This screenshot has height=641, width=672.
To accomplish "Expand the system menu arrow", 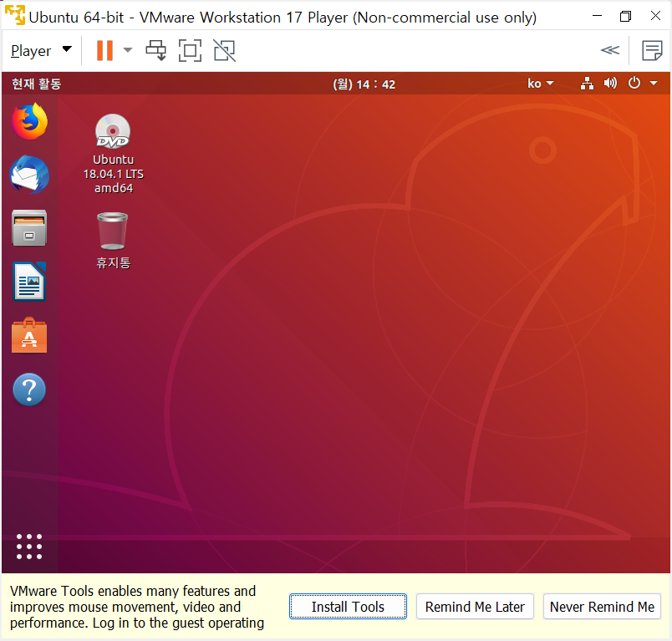I will pyautogui.click(x=654, y=83).
